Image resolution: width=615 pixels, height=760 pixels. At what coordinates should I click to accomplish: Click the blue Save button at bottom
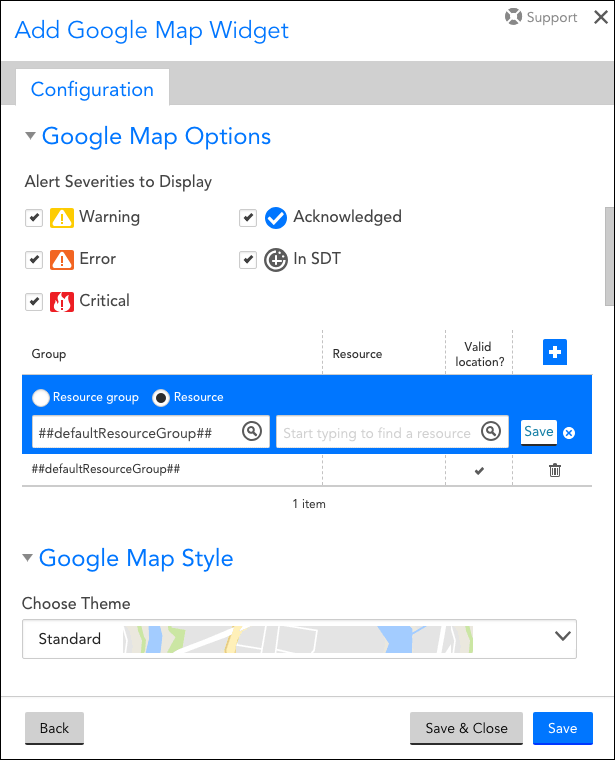click(x=563, y=728)
